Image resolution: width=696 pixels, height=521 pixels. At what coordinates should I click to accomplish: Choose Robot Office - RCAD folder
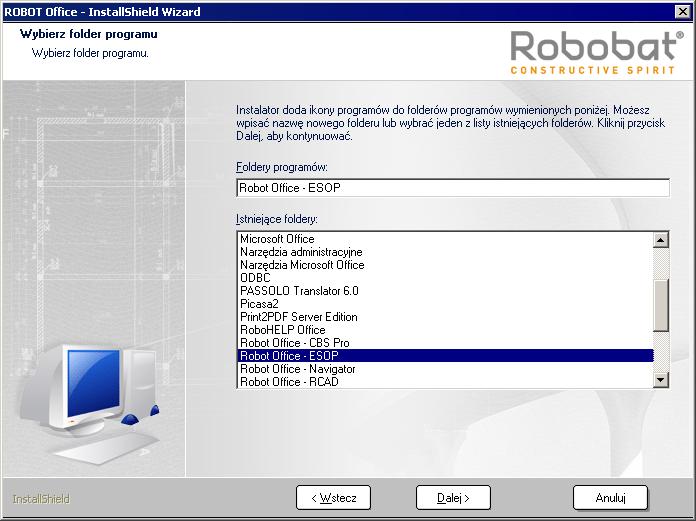(446, 382)
